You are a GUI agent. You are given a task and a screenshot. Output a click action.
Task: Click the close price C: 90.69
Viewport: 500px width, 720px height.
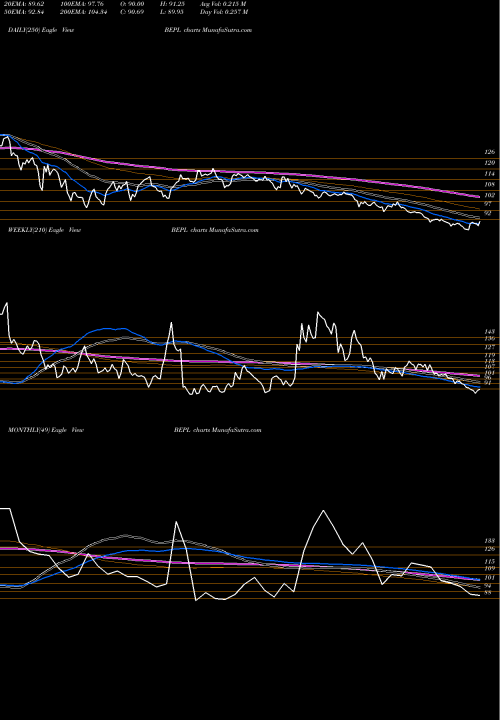(134, 12)
